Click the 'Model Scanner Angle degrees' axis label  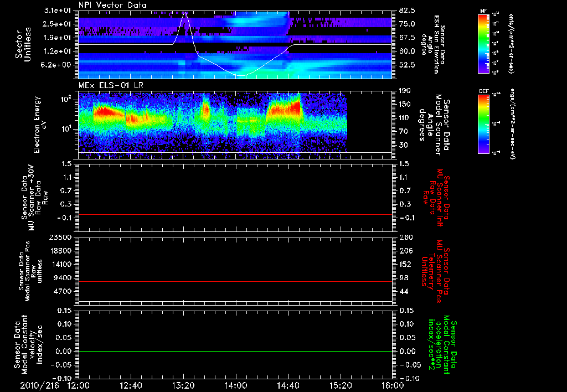434,125
